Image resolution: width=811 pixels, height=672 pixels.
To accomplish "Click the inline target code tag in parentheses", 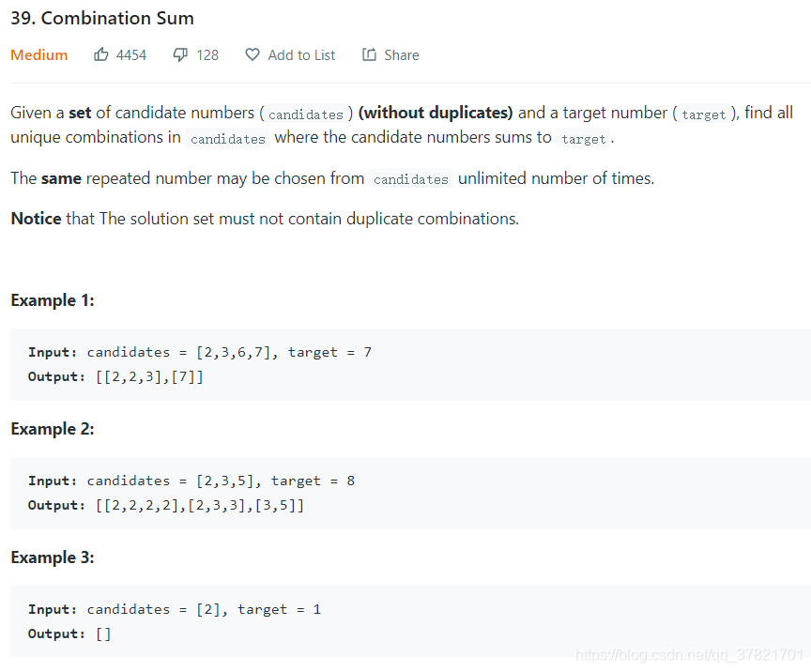I will (x=703, y=115).
